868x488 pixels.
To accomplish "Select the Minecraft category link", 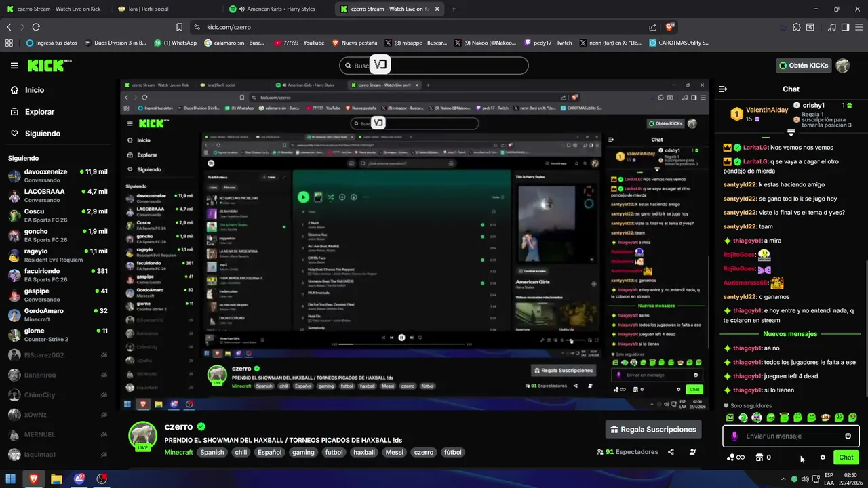I will 178,452.
